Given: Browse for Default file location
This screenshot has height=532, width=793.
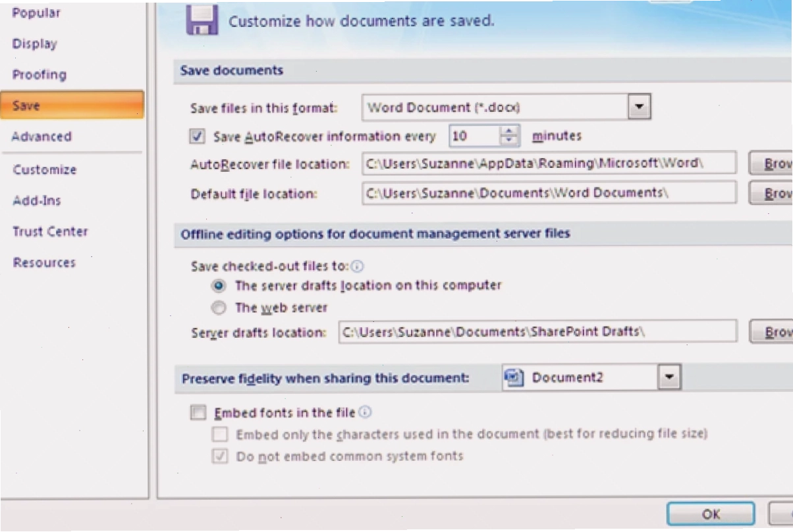Looking at the screenshot, I should tap(771, 193).
